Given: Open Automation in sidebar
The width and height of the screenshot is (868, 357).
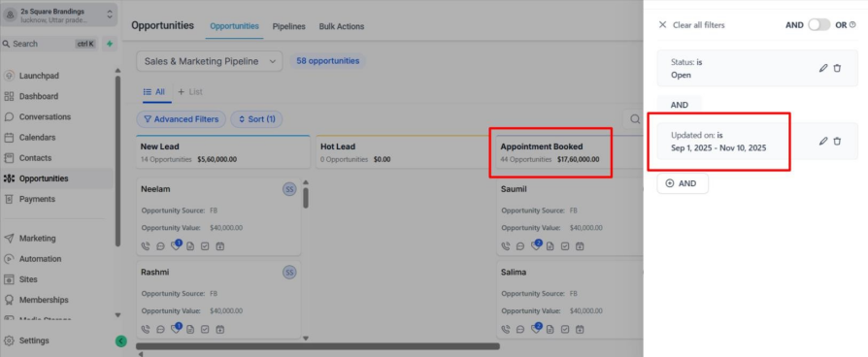Looking at the screenshot, I should (x=40, y=258).
